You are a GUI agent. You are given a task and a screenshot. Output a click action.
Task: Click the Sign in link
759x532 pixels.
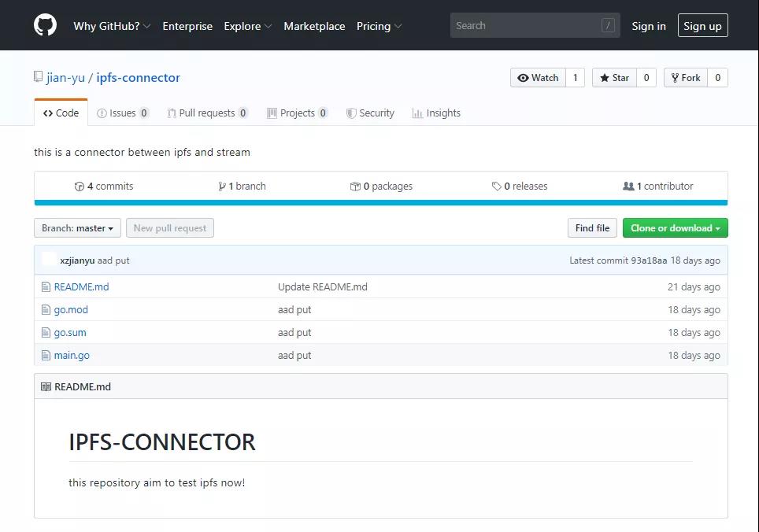click(x=649, y=26)
